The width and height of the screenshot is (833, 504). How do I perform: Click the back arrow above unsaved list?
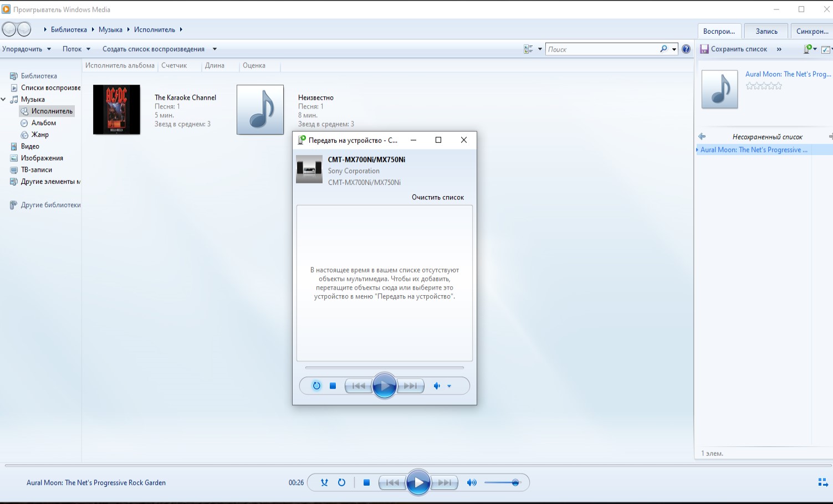(x=702, y=136)
